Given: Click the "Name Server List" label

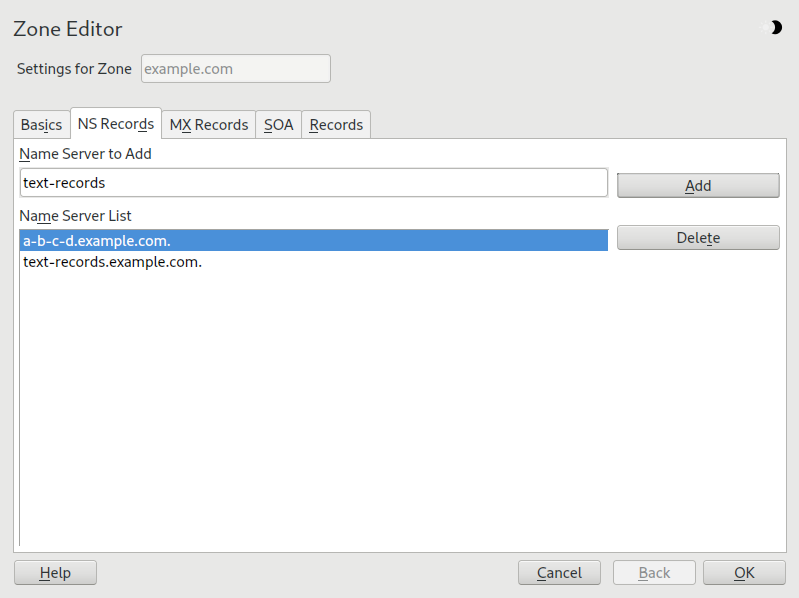Looking at the screenshot, I should click(x=75, y=215).
